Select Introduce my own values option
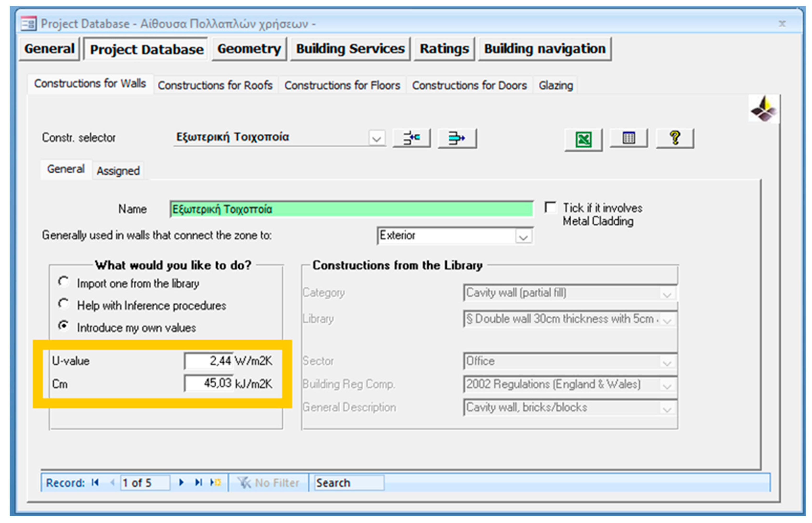This screenshot has height=523, width=812. (63, 326)
